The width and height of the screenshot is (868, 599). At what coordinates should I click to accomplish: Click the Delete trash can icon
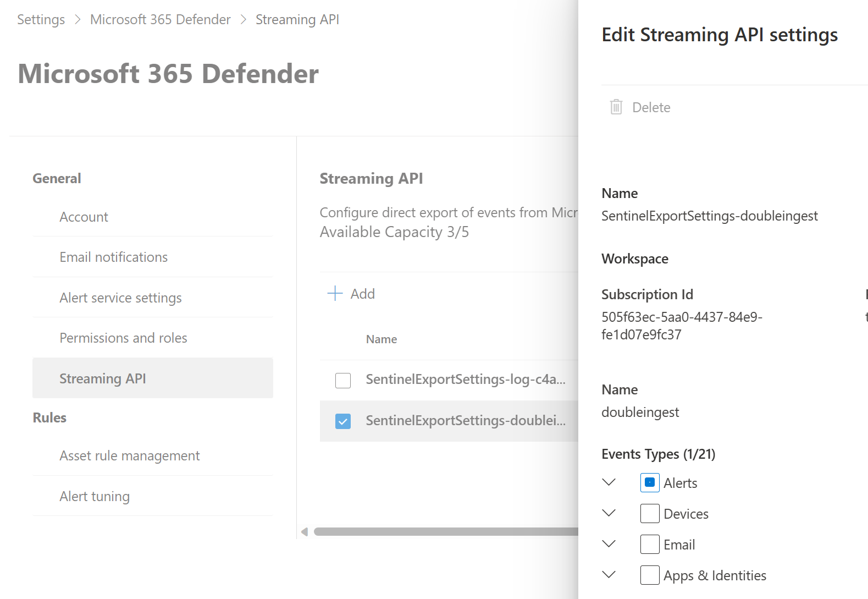pyautogui.click(x=616, y=107)
